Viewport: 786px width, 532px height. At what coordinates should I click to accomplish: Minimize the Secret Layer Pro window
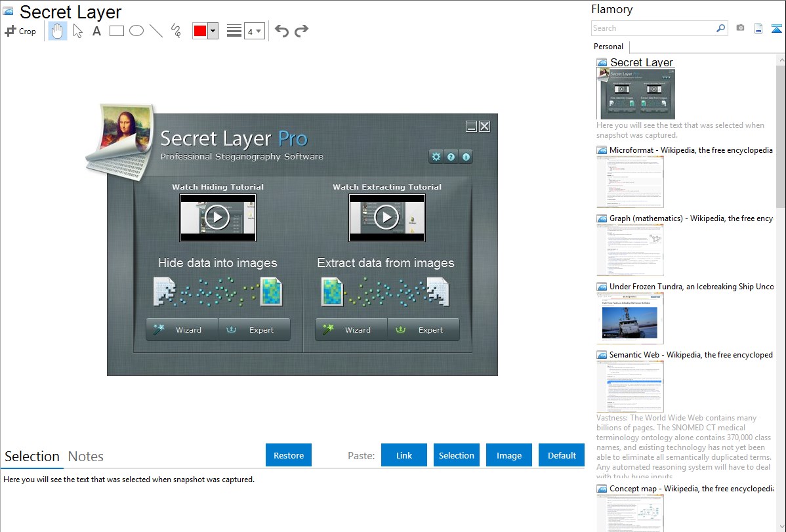coord(471,127)
